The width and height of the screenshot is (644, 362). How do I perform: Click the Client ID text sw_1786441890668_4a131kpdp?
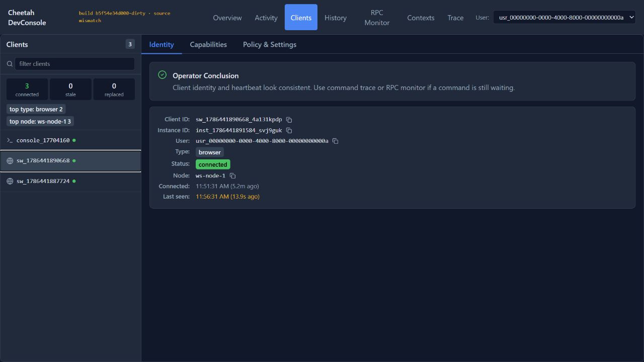239,120
